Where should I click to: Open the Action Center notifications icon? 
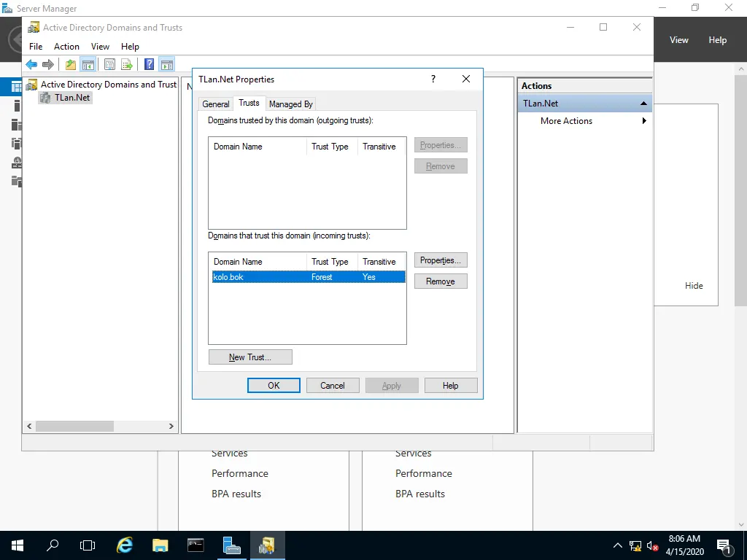[x=724, y=546]
